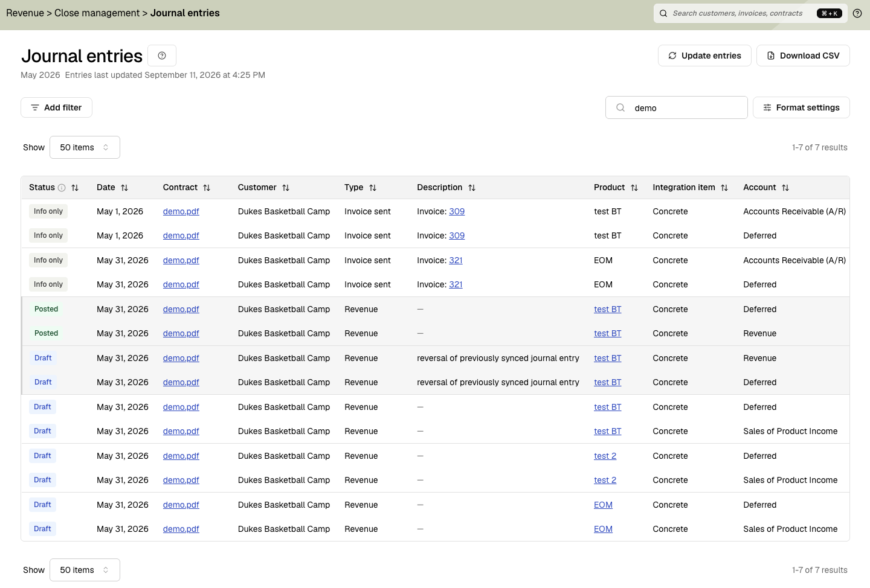
Task: Sort by Description column arrows
Action: pos(472,188)
